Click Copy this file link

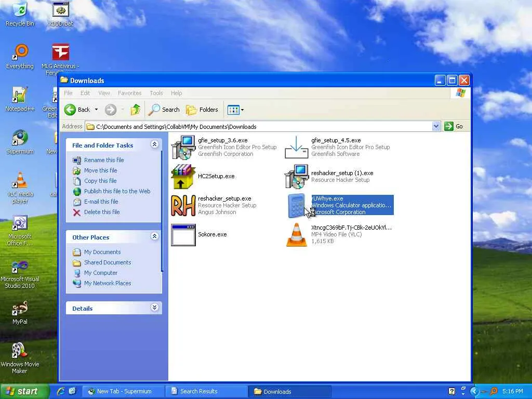pyautogui.click(x=100, y=181)
